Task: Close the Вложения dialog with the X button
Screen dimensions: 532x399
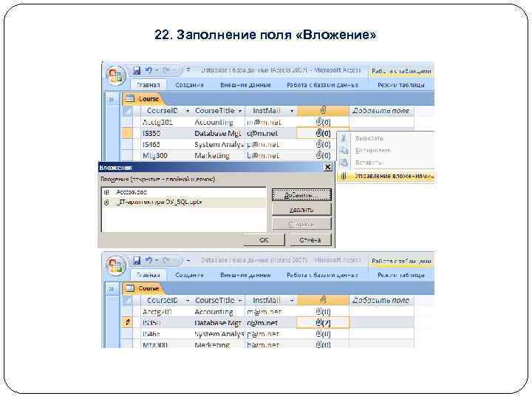Action: click(328, 167)
